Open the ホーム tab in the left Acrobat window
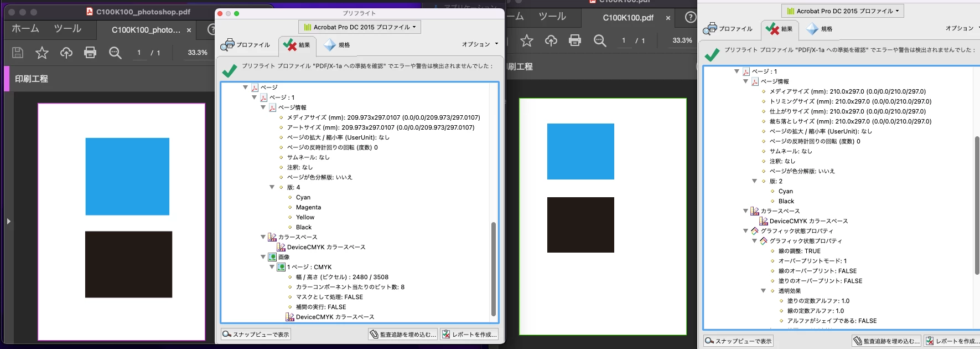This screenshot has height=349, width=980. coord(25,29)
